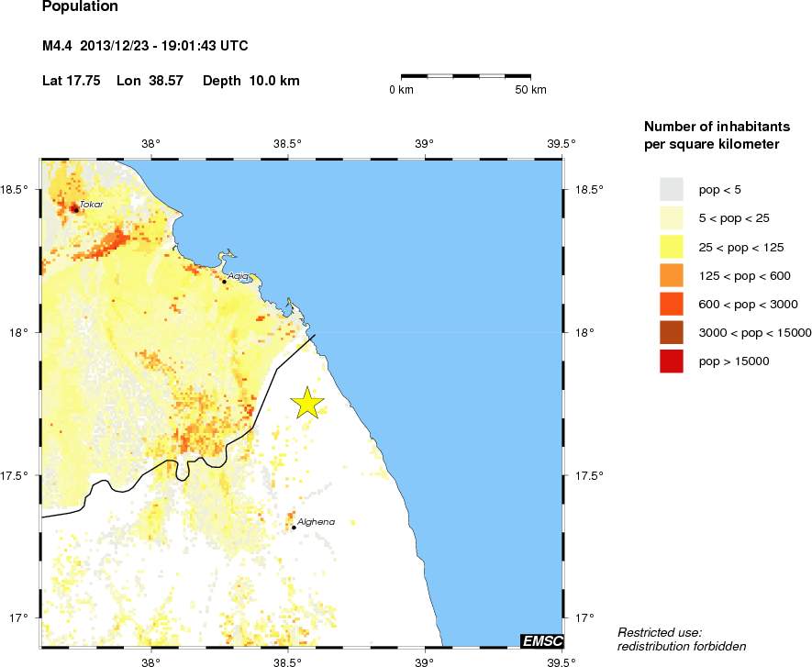The height and width of the screenshot is (667, 812).
Task: Select the '600 < pop < 3000' legend swatch
Action: (672, 304)
